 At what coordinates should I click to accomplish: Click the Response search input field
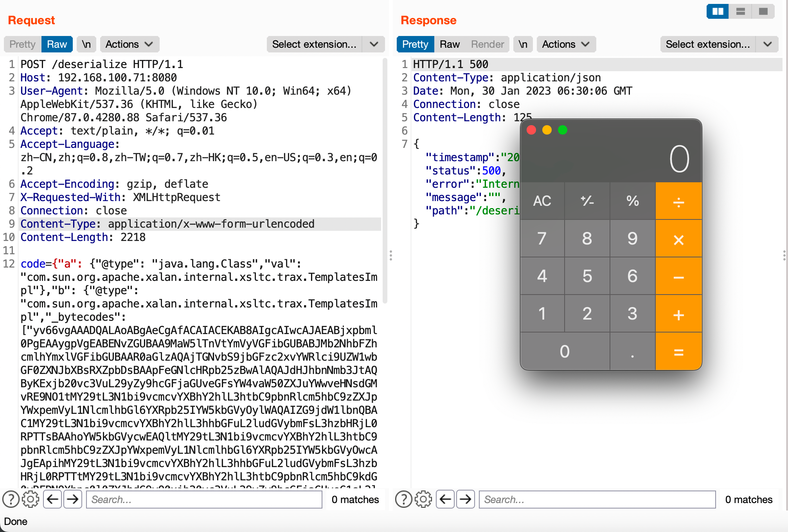[597, 500]
